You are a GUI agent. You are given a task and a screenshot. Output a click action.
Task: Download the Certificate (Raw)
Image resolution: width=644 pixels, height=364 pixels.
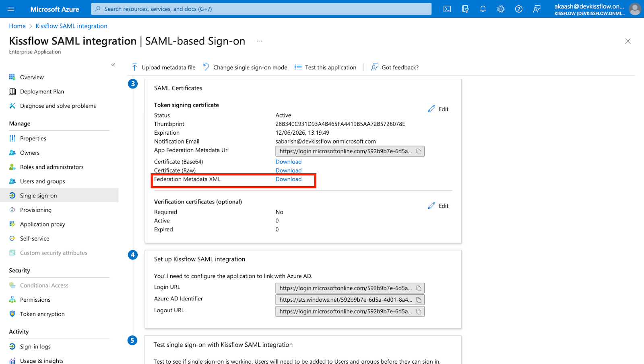point(289,171)
